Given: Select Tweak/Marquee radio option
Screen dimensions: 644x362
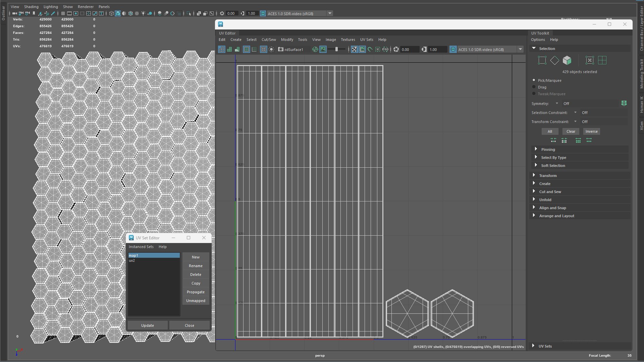Looking at the screenshot, I should click(534, 94).
